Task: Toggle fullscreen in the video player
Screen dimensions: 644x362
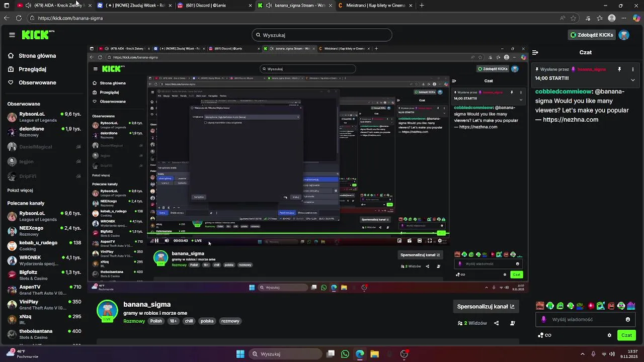Action: pos(430,241)
